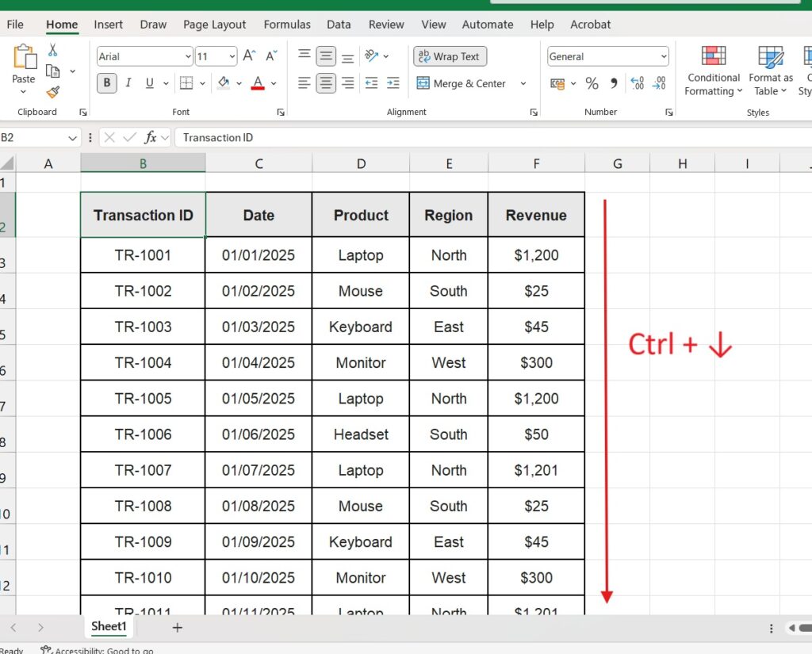Select the cell containing TR-1005
Viewport: 812px width, 654px height.
(x=143, y=399)
